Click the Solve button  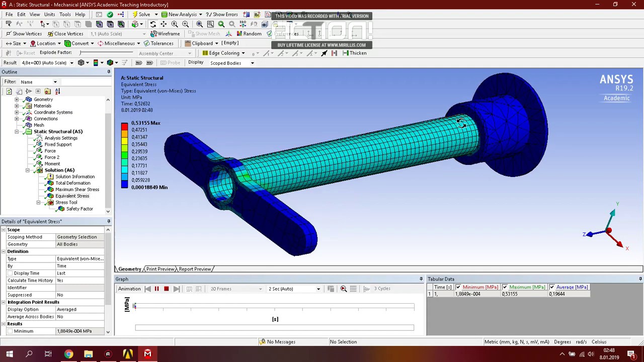pos(141,15)
